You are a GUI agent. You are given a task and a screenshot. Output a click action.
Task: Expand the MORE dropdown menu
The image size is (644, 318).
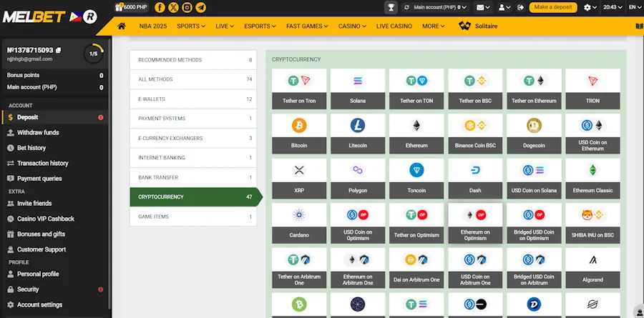pos(434,26)
